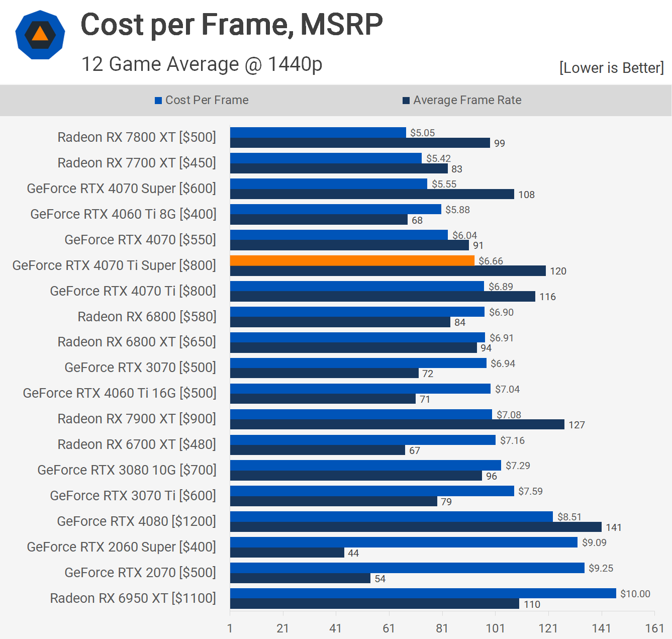Click the RTX 4080 blue cost bar
The width and height of the screenshot is (672, 639).
point(392,516)
